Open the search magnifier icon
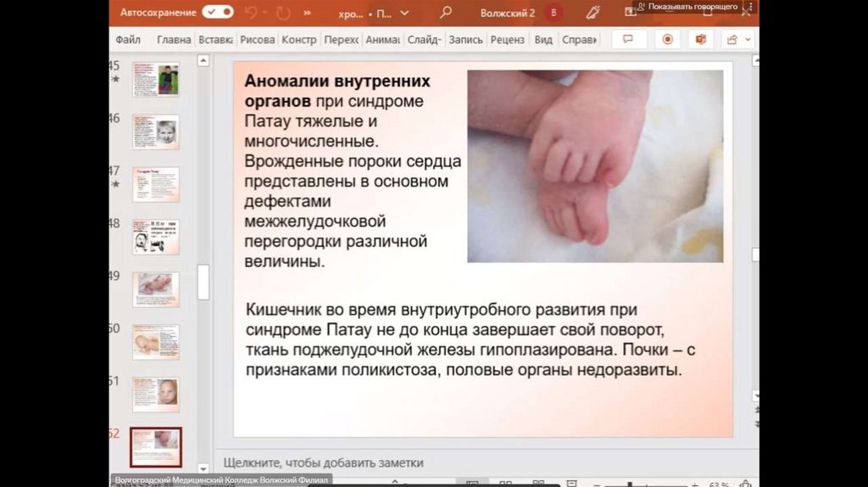Screen dimensions: 868x487 coord(446,13)
